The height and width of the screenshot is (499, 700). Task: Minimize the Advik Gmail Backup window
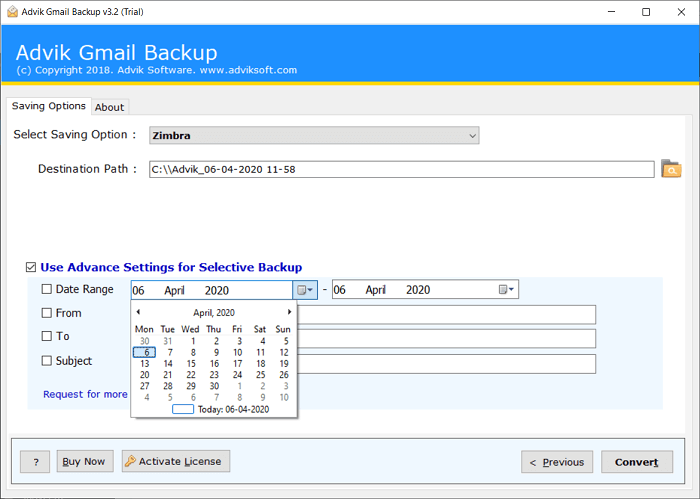(612, 12)
